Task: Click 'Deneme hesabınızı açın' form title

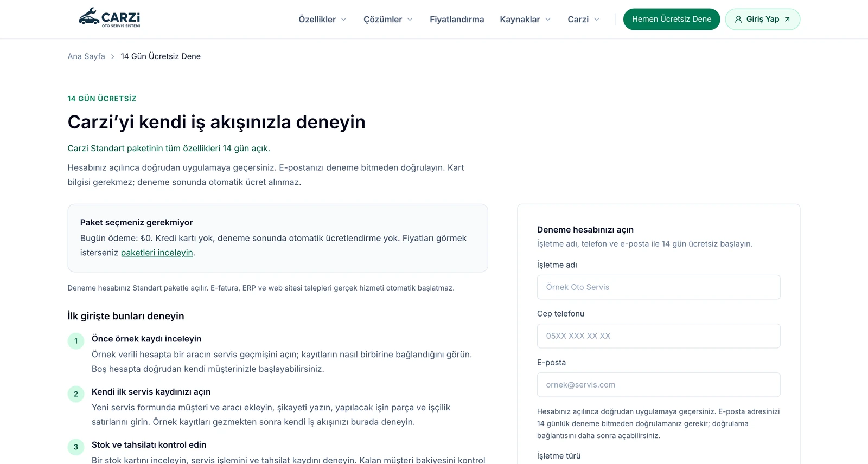Action: [x=585, y=230]
